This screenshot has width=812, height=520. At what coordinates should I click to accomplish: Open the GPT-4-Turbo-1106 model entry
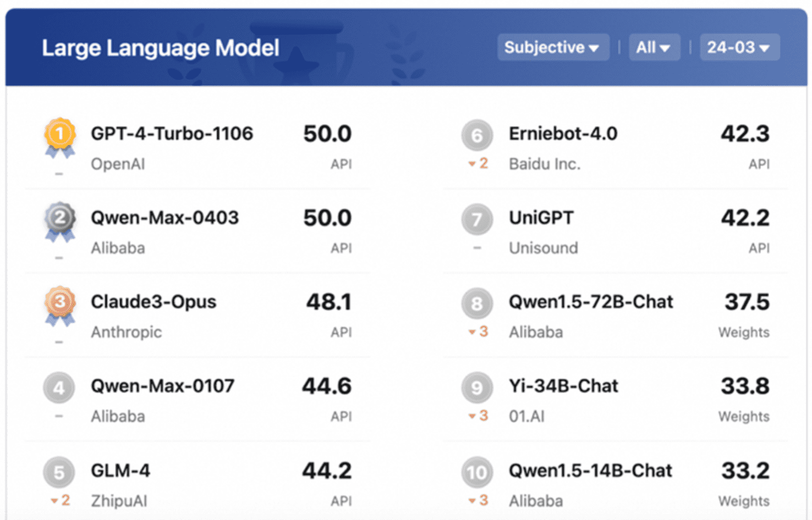[172, 134]
